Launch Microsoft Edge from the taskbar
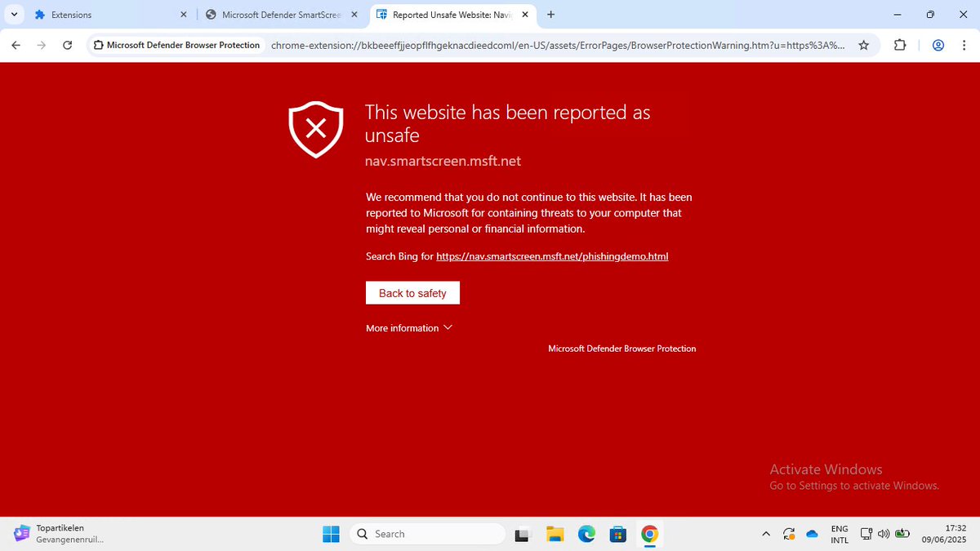This screenshot has height=551, width=980. tap(586, 534)
